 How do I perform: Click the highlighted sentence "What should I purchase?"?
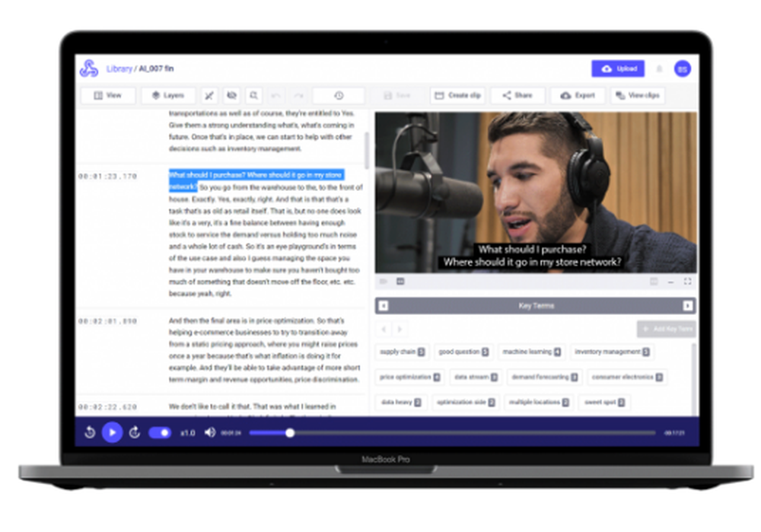207,175
